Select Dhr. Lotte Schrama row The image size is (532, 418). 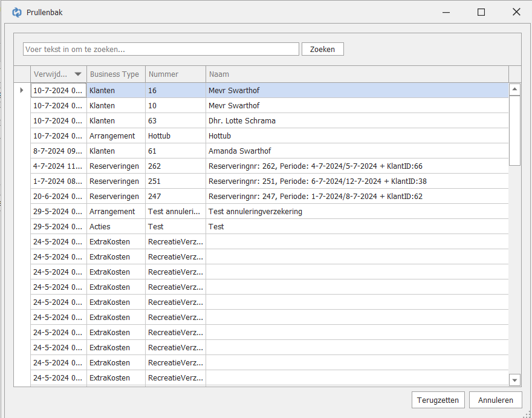coord(270,120)
